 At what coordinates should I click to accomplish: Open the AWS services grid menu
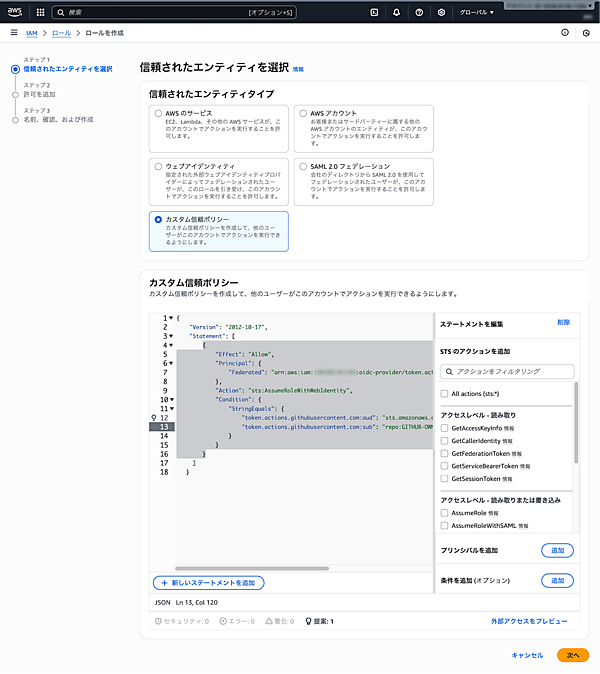tap(41, 13)
